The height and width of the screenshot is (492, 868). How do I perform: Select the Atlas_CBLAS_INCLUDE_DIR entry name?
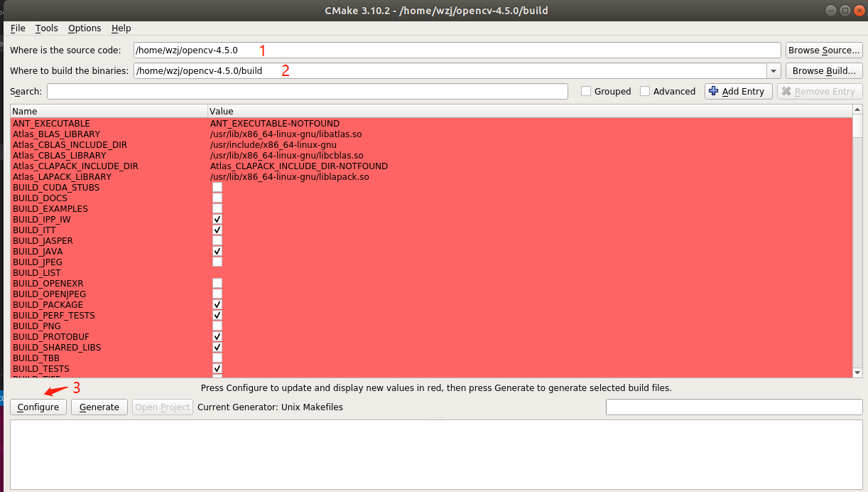click(x=70, y=145)
